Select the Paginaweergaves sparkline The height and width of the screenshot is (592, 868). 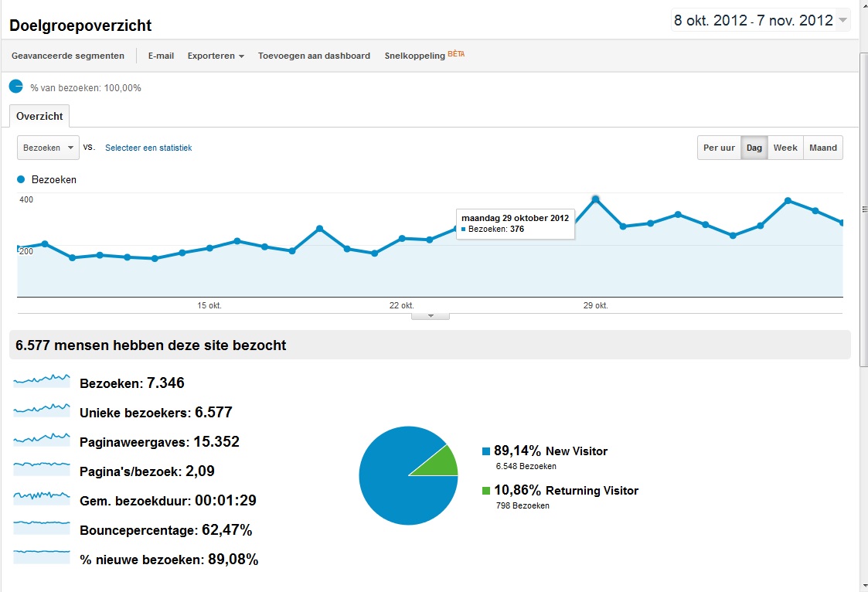coord(42,439)
